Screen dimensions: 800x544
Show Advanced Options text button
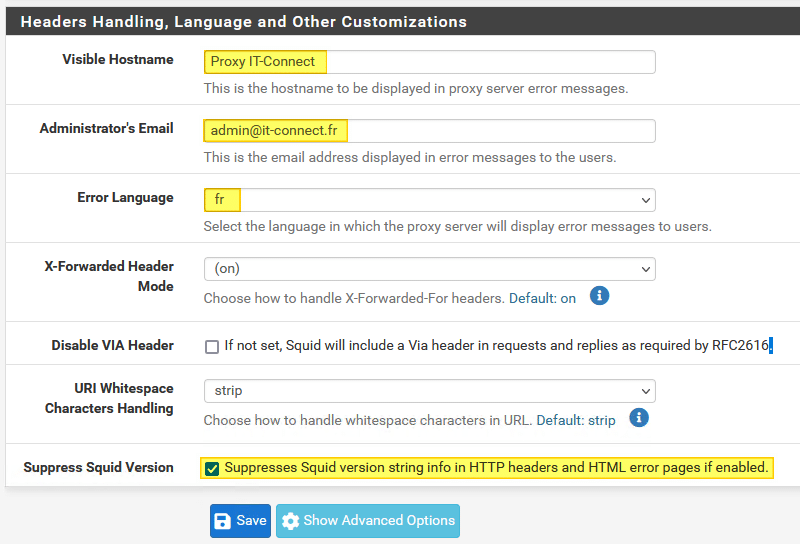379,521
